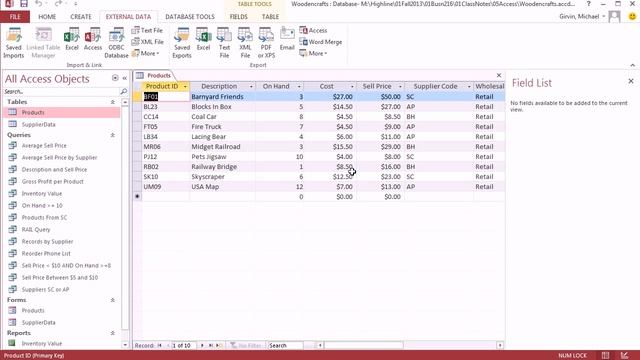Screen dimensions: 640x360
Task: Create new blank record navigation button
Action: point(219,345)
